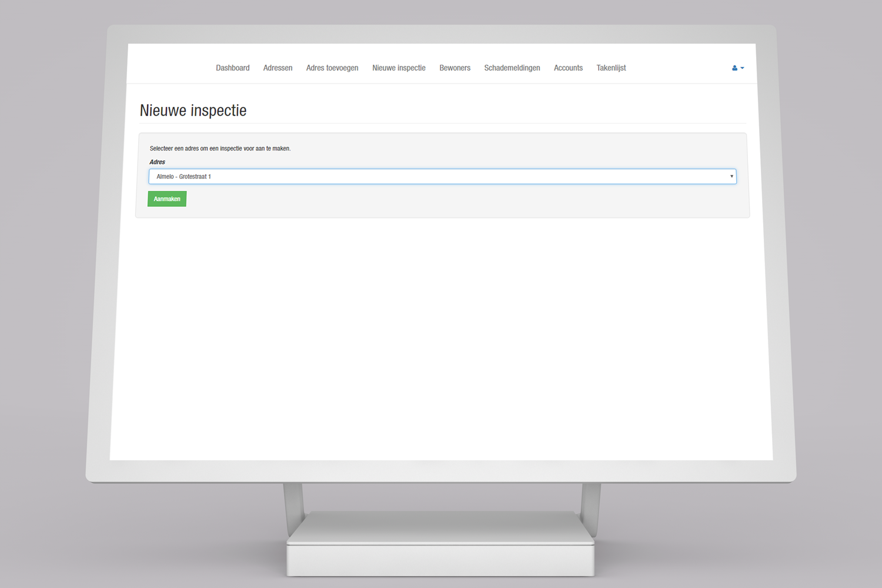882x588 pixels.
Task: Click the user profile icon in navbar
Action: pos(734,68)
